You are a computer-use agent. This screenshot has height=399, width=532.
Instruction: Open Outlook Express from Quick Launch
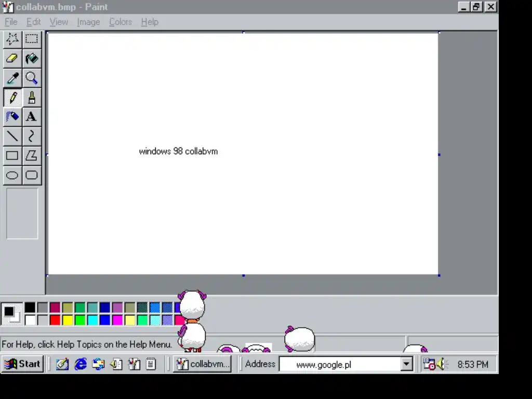click(98, 364)
